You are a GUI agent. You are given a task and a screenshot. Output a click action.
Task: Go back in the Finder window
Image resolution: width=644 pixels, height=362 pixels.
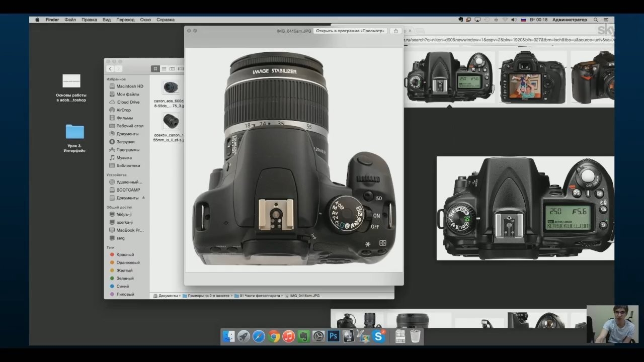point(110,68)
